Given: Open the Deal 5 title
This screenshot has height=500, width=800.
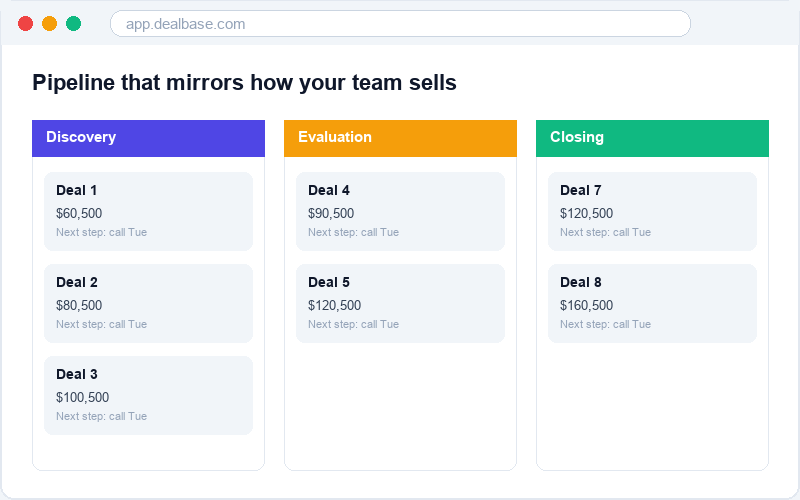Looking at the screenshot, I should [329, 282].
